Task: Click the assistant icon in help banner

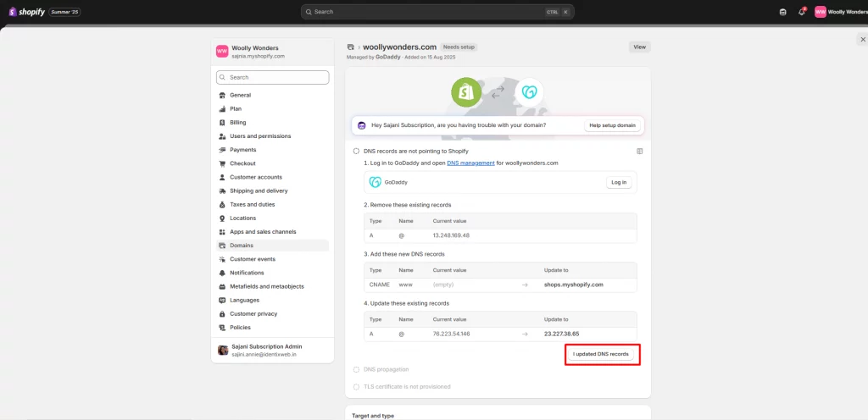Action: pyautogui.click(x=361, y=125)
